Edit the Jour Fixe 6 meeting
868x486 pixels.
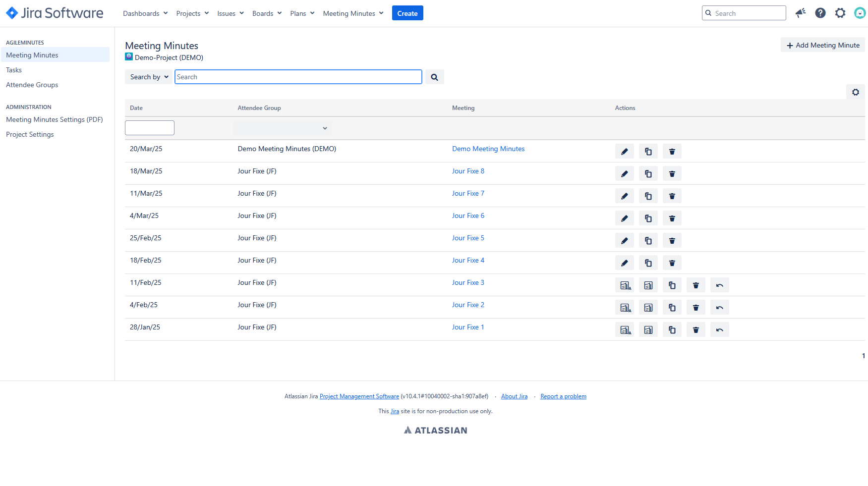tap(624, 218)
